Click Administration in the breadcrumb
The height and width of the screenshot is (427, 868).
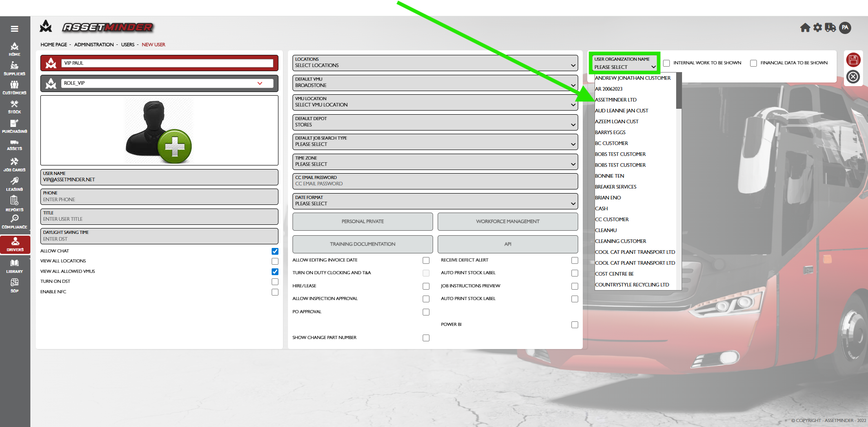94,45
